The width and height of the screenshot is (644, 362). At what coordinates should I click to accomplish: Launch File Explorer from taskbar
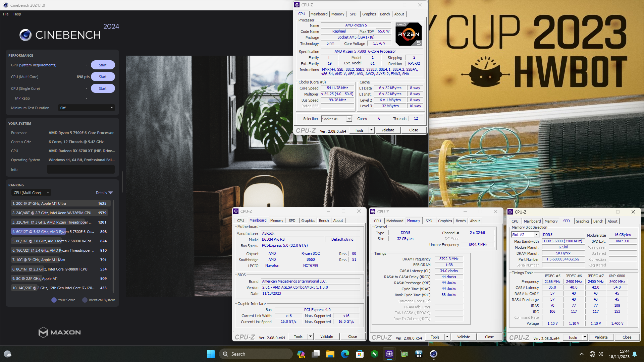tap(330, 354)
